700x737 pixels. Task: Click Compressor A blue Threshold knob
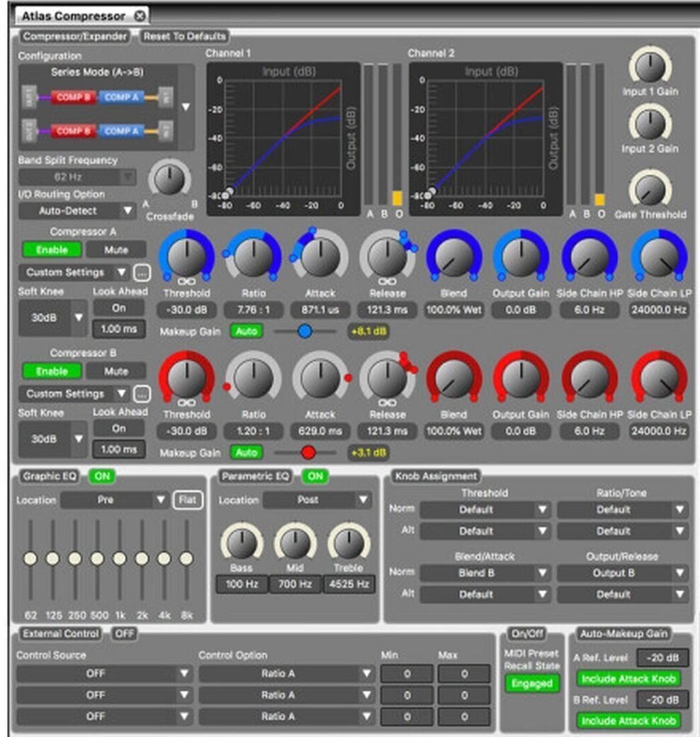tap(186, 255)
